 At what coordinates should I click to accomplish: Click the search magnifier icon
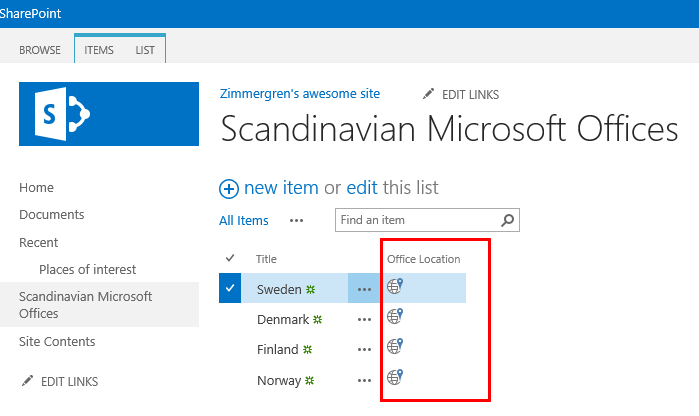tap(507, 220)
